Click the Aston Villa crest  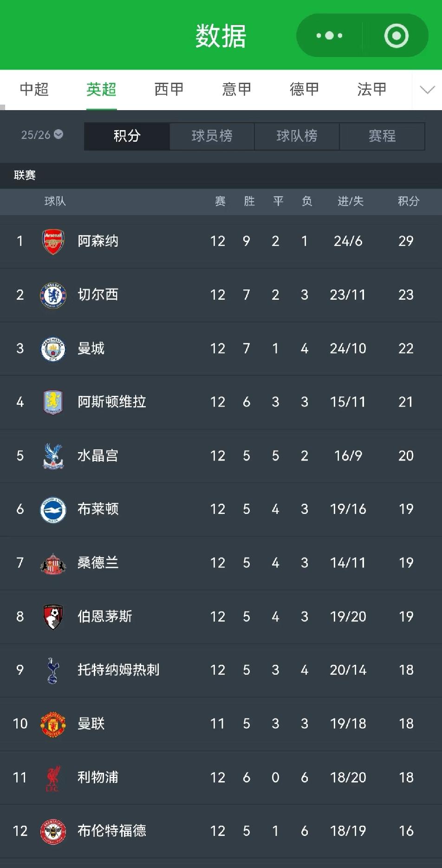pyautogui.click(x=53, y=402)
